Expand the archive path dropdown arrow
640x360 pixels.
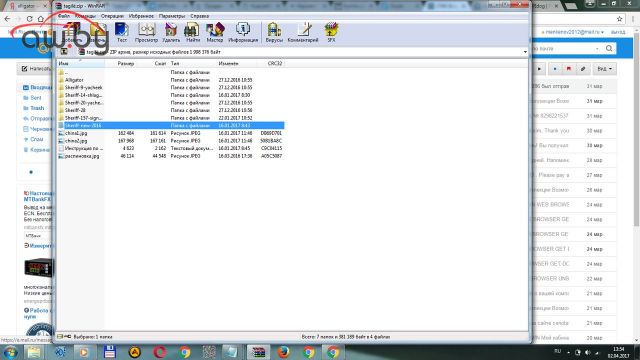525,52
